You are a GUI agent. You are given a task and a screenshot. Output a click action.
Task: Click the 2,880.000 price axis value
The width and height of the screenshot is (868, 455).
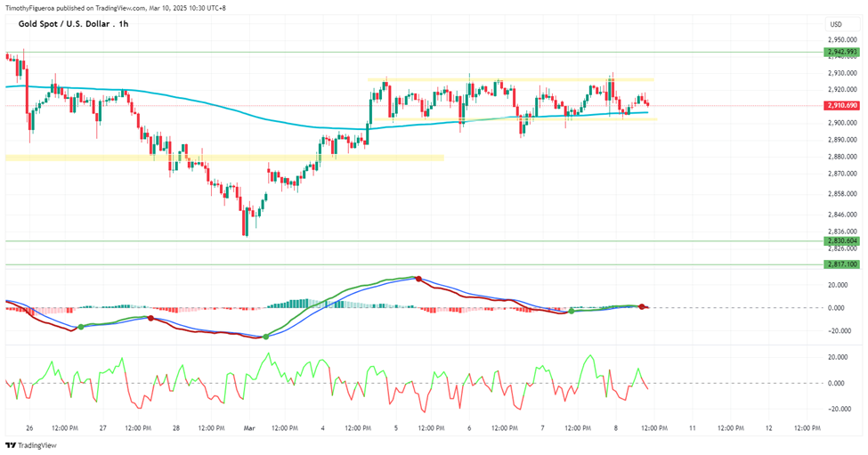(842, 157)
